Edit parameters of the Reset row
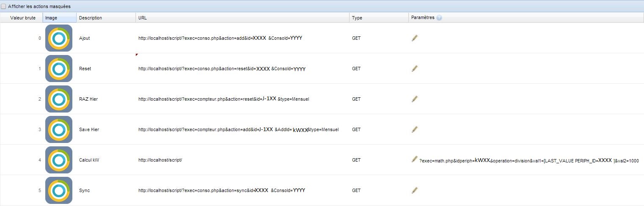 pos(415,69)
